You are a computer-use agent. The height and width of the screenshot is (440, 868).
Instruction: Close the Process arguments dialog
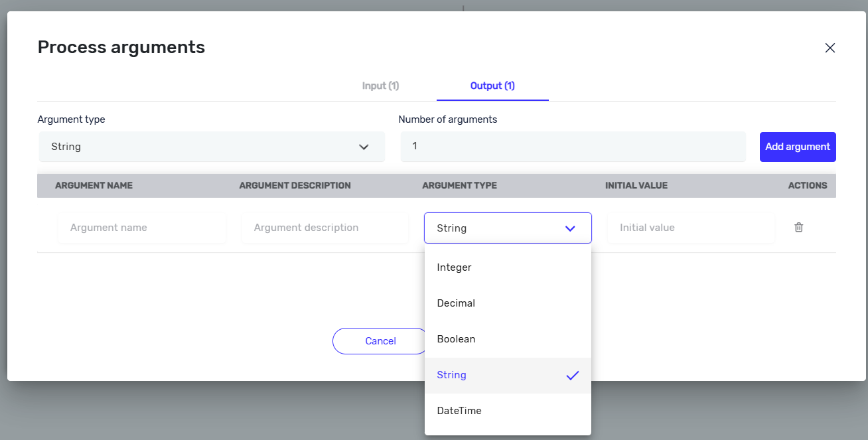(830, 48)
